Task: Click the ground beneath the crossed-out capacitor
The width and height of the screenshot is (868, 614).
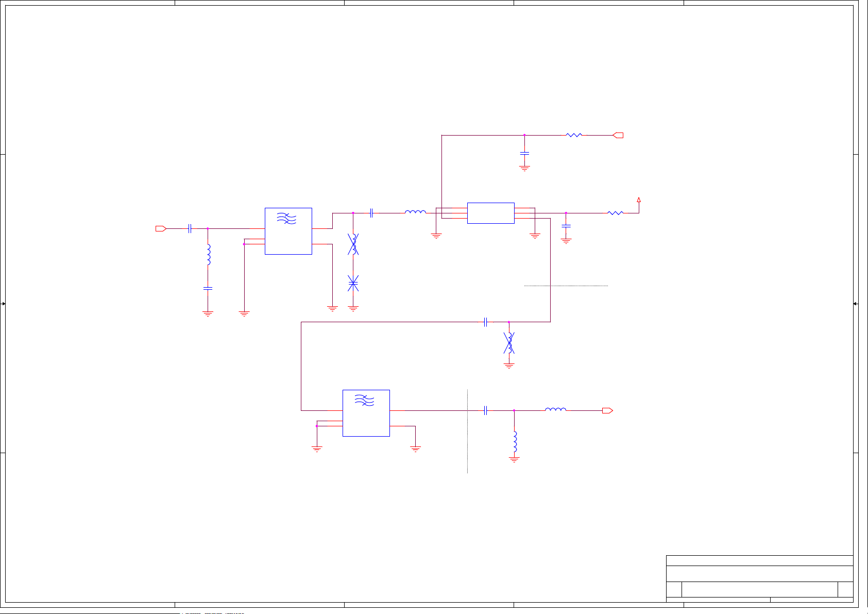Action: point(353,308)
